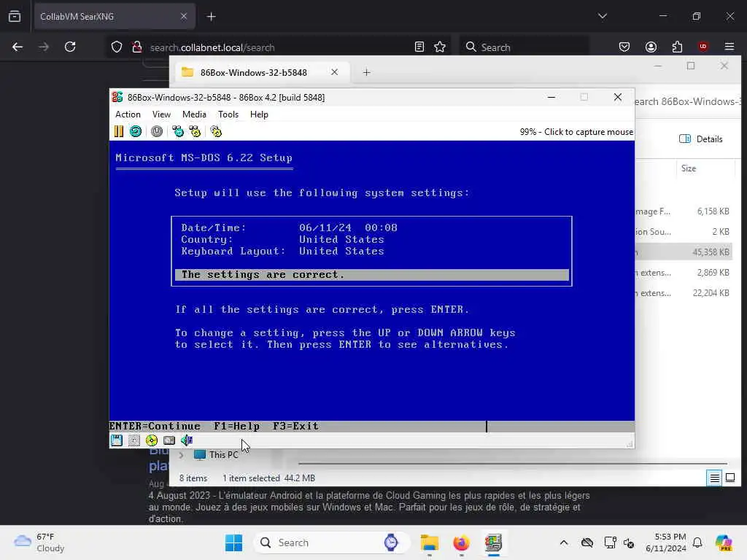Toggle the Details pane in File Explorer
This screenshot has width=747, height=560.
(701, 139)
